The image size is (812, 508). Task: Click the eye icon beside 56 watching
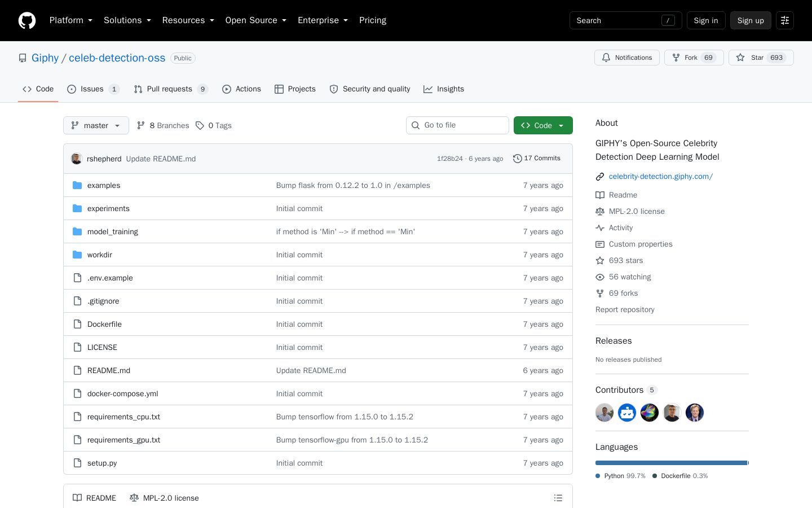click(600, 277)
